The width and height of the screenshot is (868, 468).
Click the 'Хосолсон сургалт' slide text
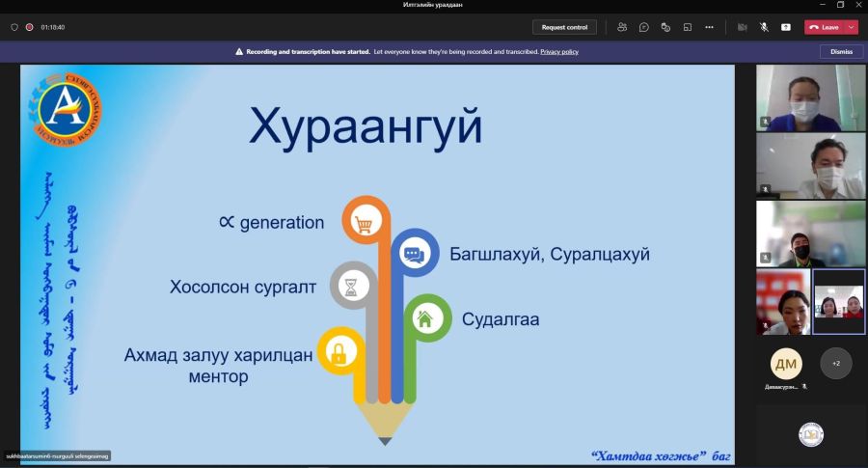(x=242, y=287)
